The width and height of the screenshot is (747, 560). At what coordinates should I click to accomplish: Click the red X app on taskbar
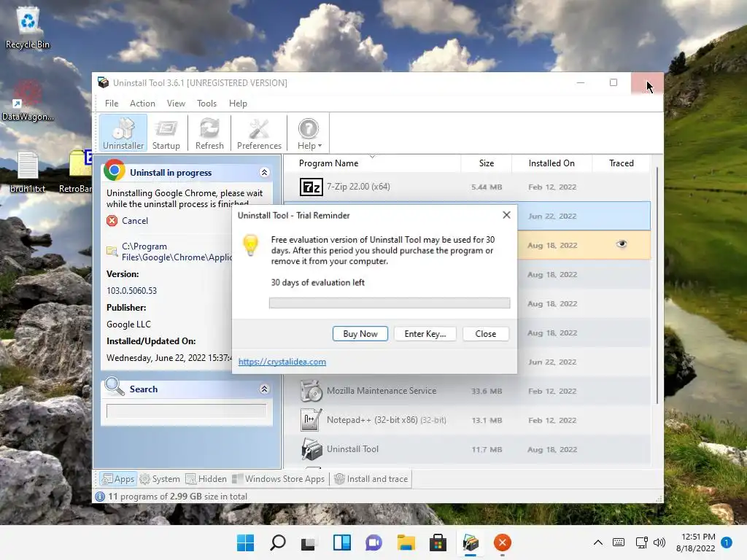coord(502,542)
